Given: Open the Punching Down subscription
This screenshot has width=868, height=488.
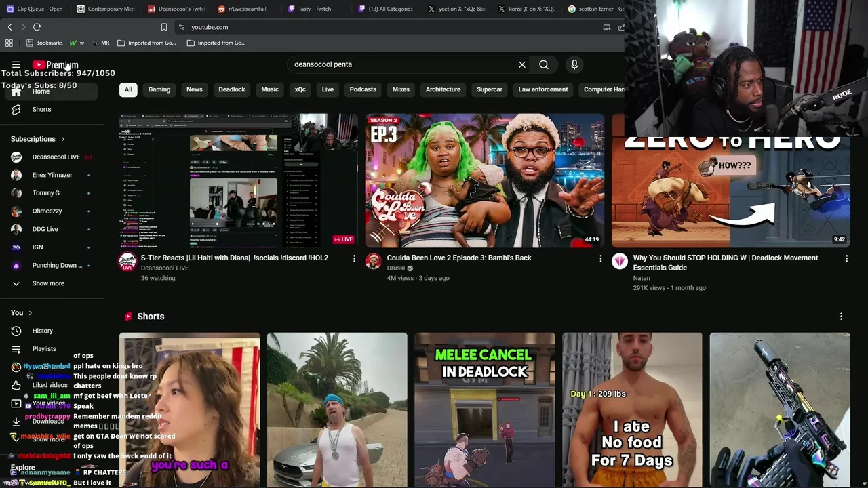Looking at the screenshot, I should point(52,265).
